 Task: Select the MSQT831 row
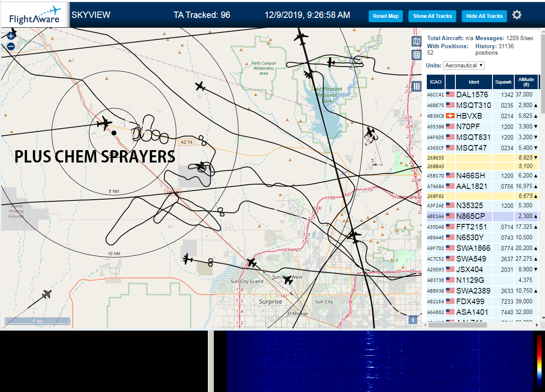(x=483, y=137)
